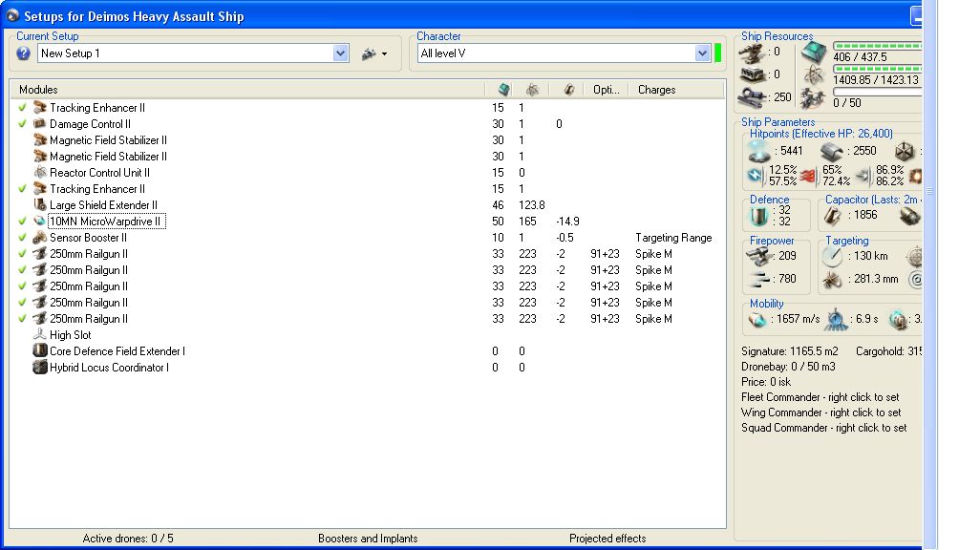
Task: Click Wing Commander right click to set
Action: (821, 412)
